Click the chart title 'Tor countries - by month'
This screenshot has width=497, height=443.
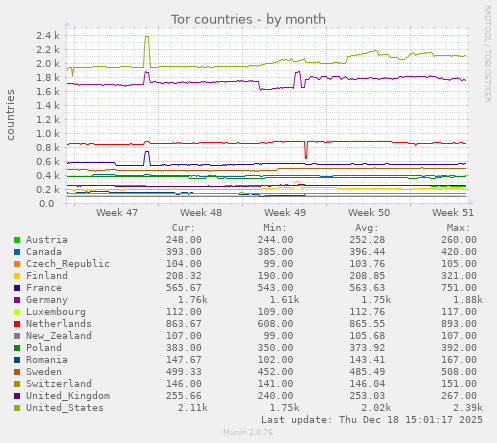coord(248,20)
